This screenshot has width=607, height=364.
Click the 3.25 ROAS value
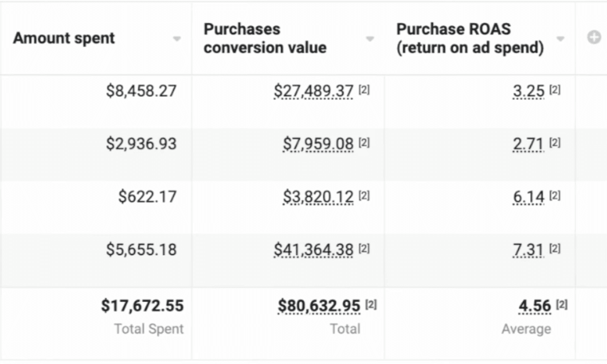[528, 91]
